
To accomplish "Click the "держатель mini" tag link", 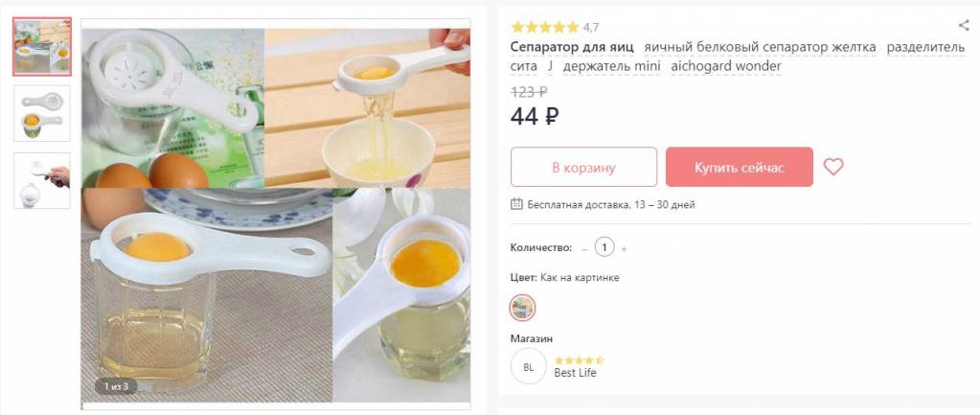I will coord(612,66).
